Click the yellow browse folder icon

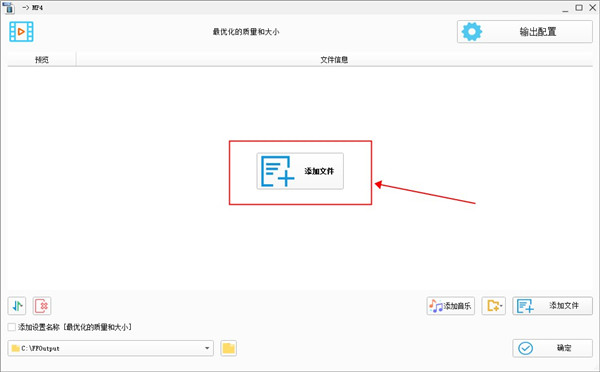click(229, 348)
